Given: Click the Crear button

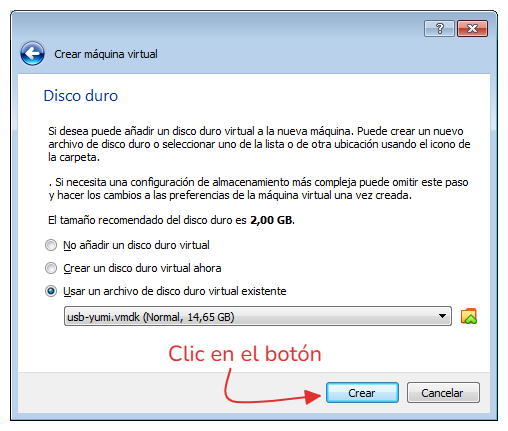Looking at the screenshot, I should [362, 393].
